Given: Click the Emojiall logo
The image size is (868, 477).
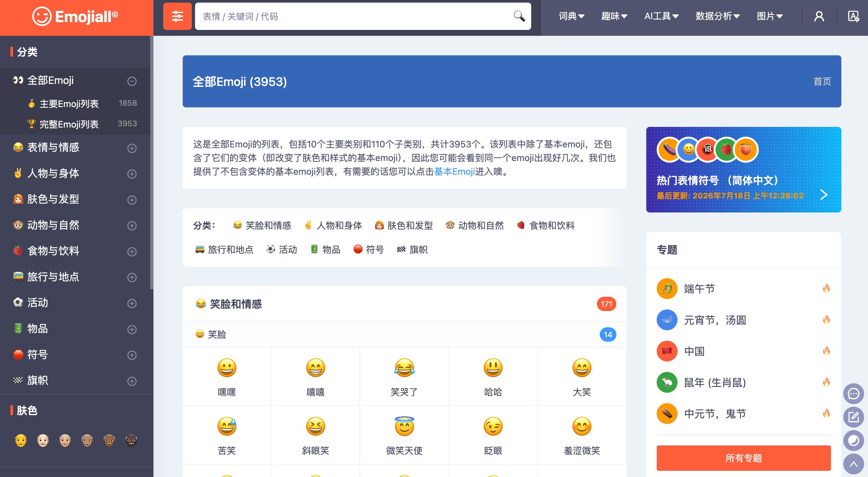Looking at the screenshot, I should (75, 17).
